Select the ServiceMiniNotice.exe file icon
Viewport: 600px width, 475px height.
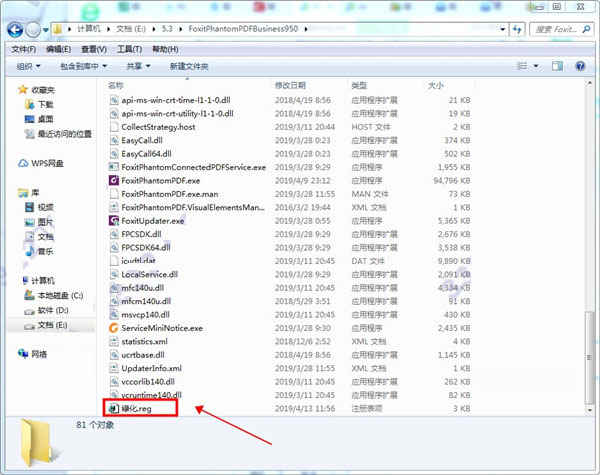pyautogui.click(x=114, y=328)
